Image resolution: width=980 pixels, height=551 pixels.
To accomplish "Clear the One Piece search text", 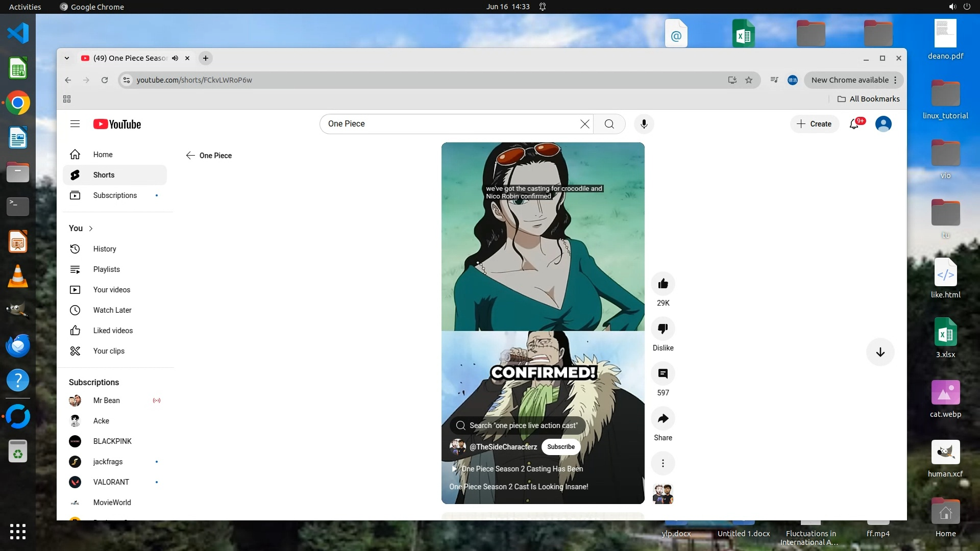I will tap(584, 124).
